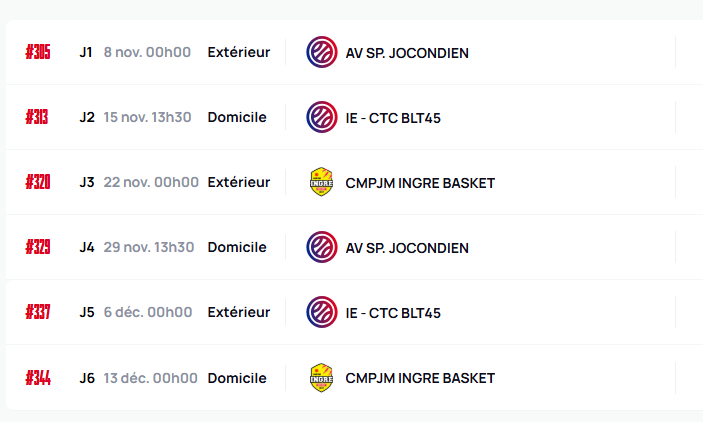This screenshot has width=703, height=422.
Task: Click the 13 déc. 00h00 match date
Action: [x=150, y=378]
